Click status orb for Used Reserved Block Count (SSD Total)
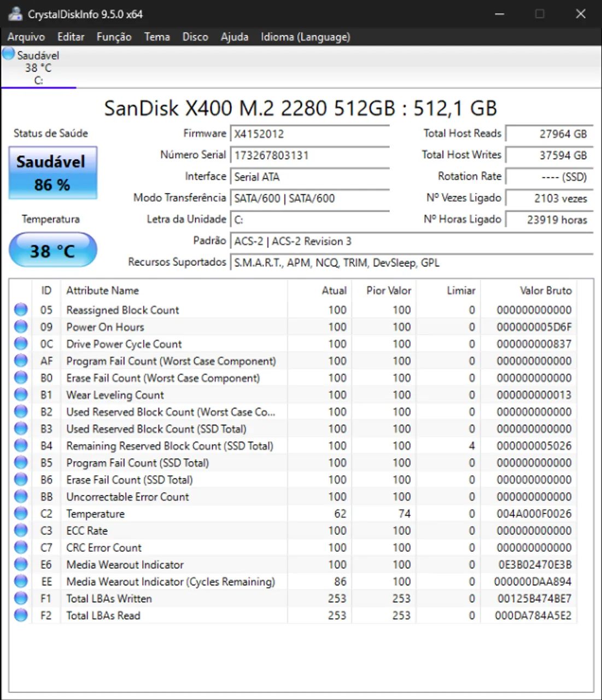Image resolution: width=602 pixels, height=700 pixels. click(x=21, y=428)
